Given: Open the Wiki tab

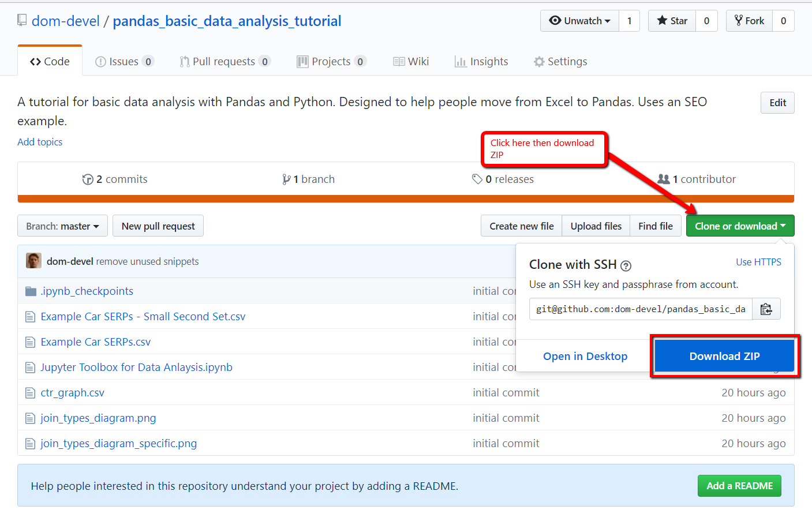Looking at the screenshot, I should pyautogui.click(x=411, y=62).
